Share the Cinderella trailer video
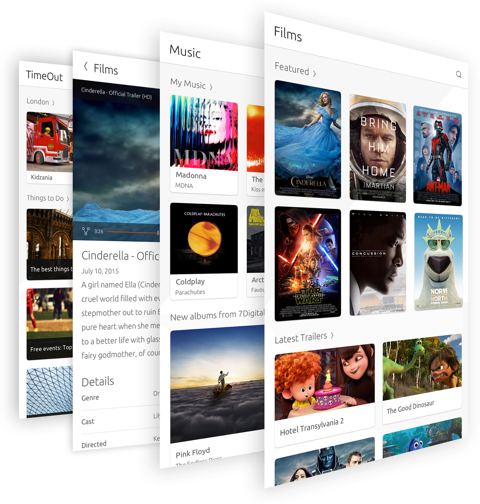 point(86,231)
